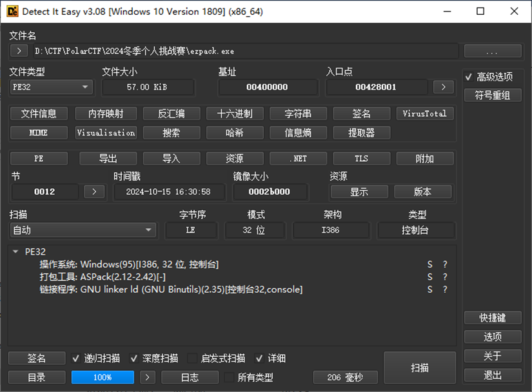
Task: Open the 字符串 strings viewer
Action: 298,113
